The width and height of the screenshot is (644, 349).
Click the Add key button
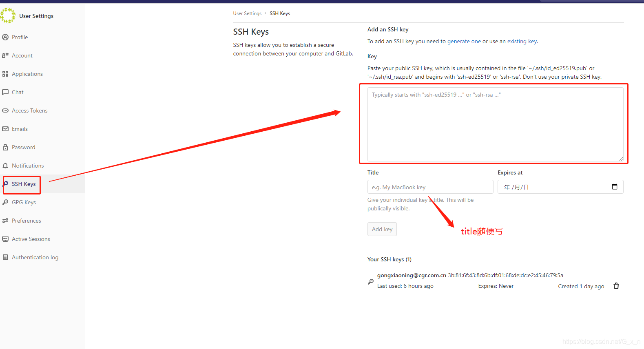coord(382,229)
